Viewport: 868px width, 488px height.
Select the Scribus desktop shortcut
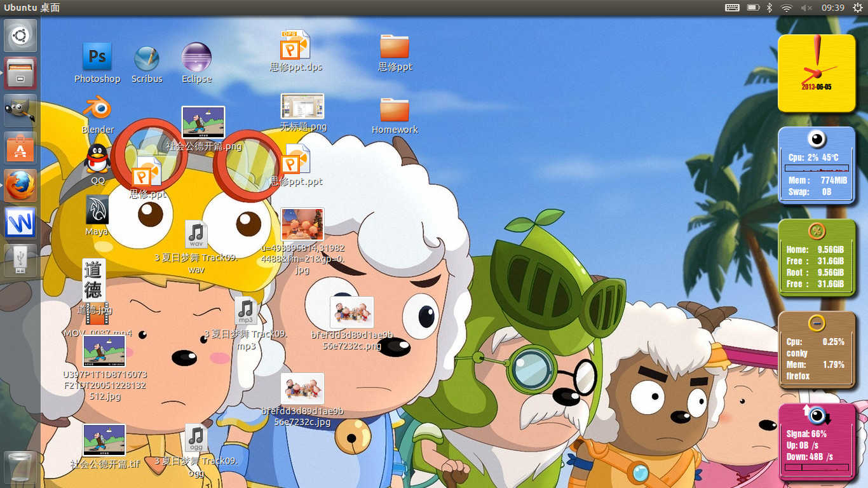click(147, 58)
